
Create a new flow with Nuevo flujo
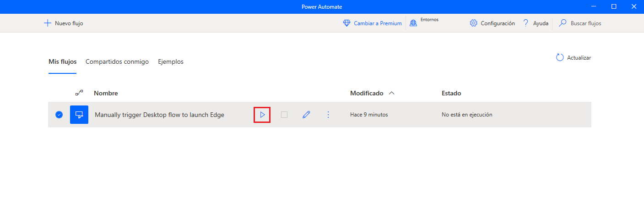tap(63, 23)
